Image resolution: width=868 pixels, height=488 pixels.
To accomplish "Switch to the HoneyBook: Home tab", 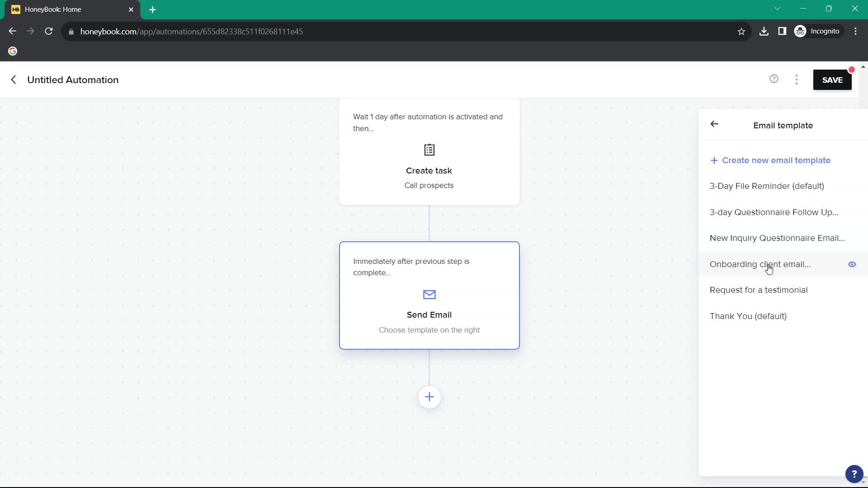I will click(72, 9).
